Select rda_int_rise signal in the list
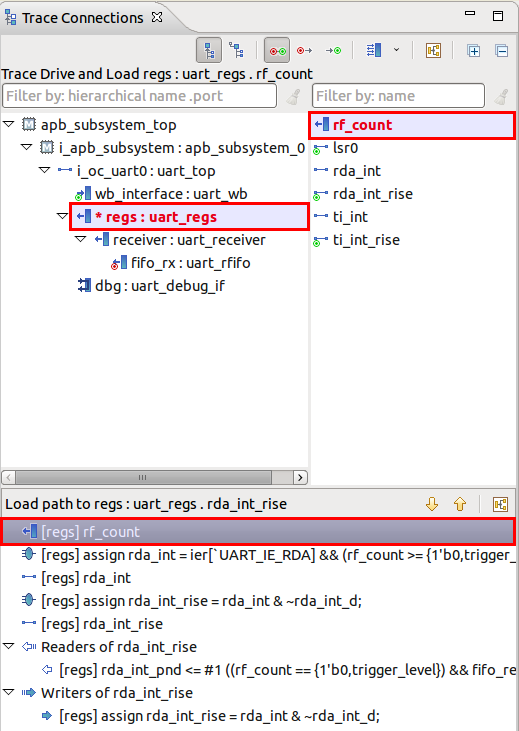Screen dimensions: 519x731 point(373,194)
